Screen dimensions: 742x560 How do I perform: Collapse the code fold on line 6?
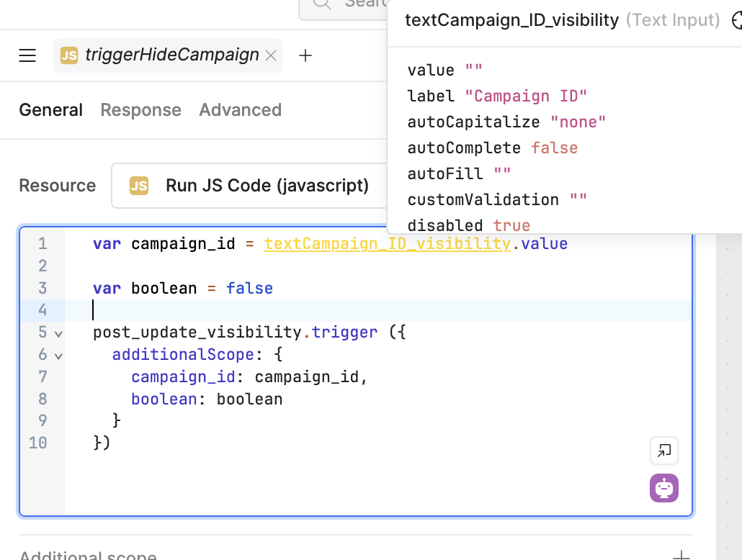(58, 356)
